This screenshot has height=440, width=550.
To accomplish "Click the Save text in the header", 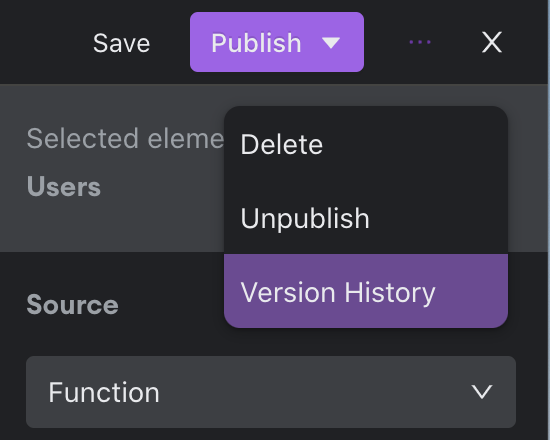I will point(121,43).
